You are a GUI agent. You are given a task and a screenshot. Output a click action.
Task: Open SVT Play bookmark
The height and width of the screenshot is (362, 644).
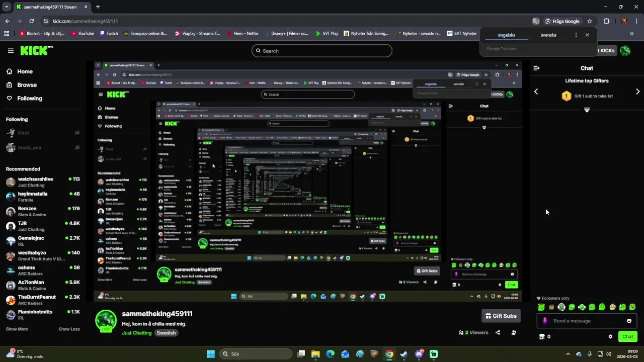(x=327, y=34)
